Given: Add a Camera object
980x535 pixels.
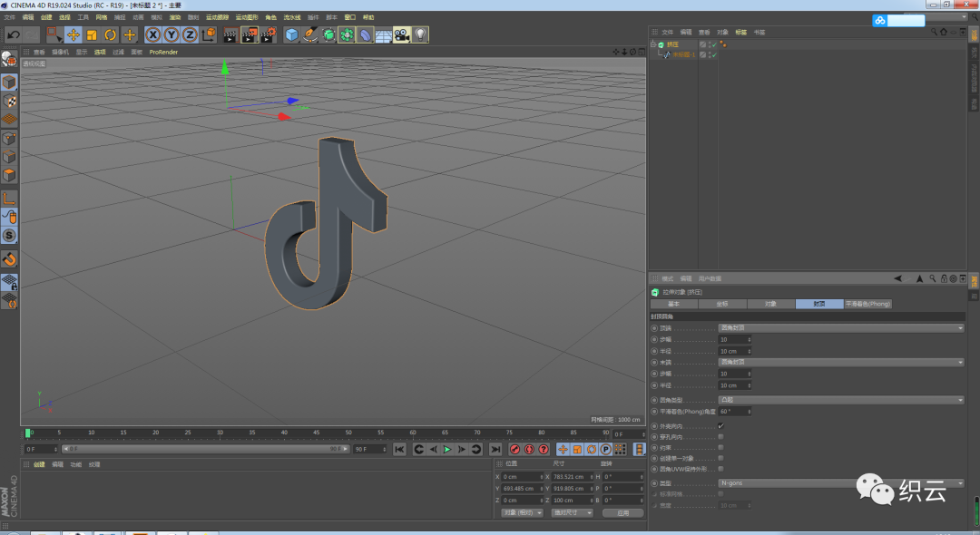Looking at the screenshot, I should 402,35.
